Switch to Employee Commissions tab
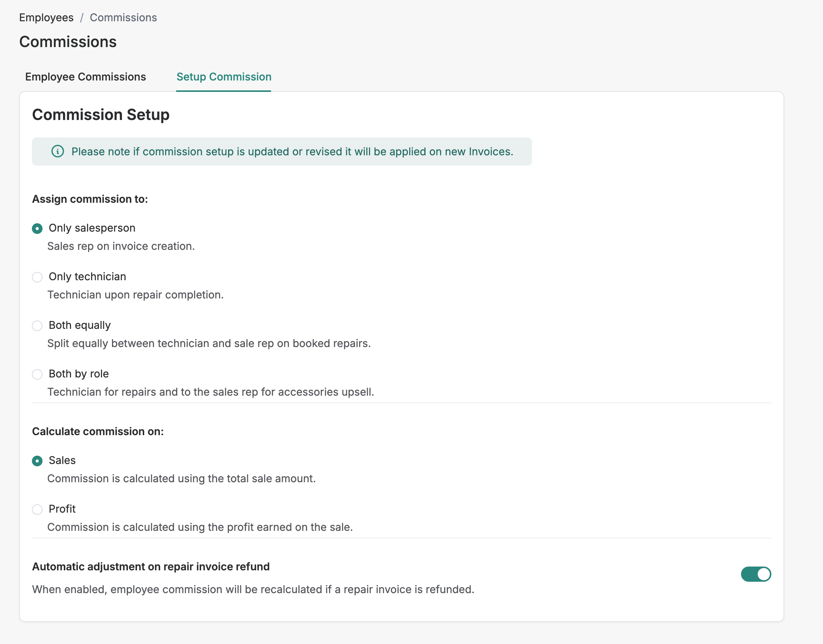Image resolution: width=823 pixels, height=644 pixels. click(85, 77)
